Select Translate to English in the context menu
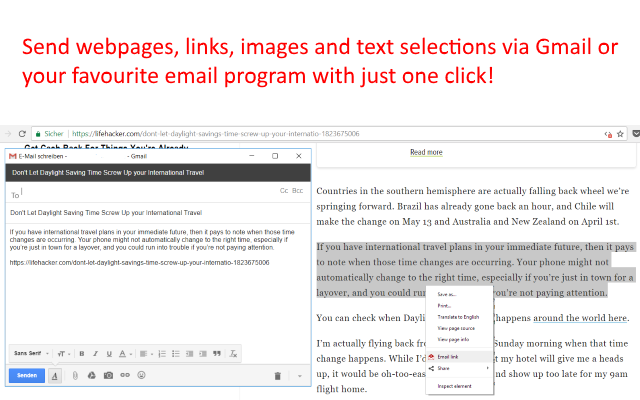This screenshot has width=640, height=400. tap(459, 317)
